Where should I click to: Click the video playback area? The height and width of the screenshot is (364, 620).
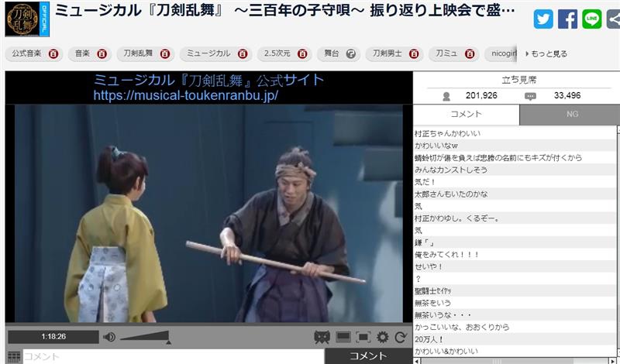pyautogui.click(x=208, y=214)
